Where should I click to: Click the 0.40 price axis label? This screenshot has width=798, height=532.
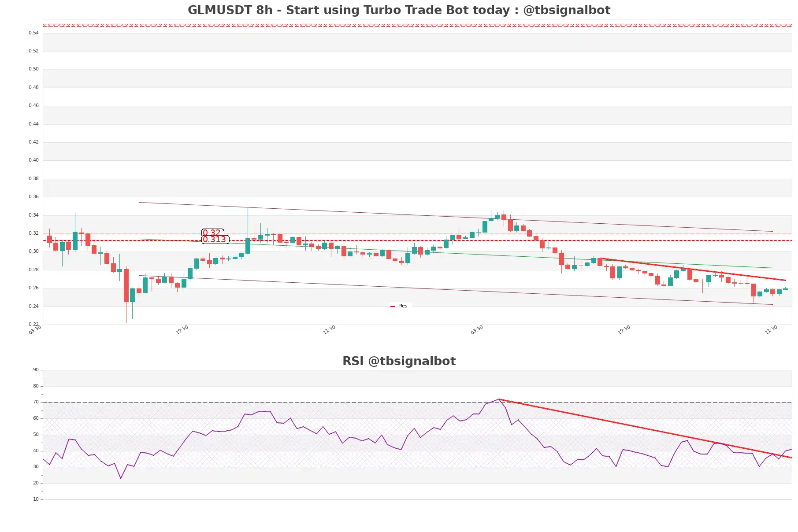(x=33, y=160)
